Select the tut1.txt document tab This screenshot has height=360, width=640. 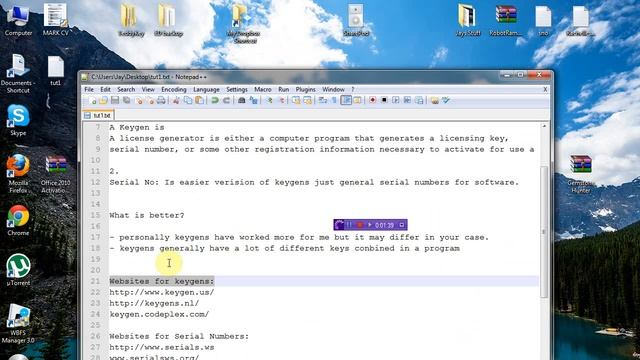(x=98, y=116)
